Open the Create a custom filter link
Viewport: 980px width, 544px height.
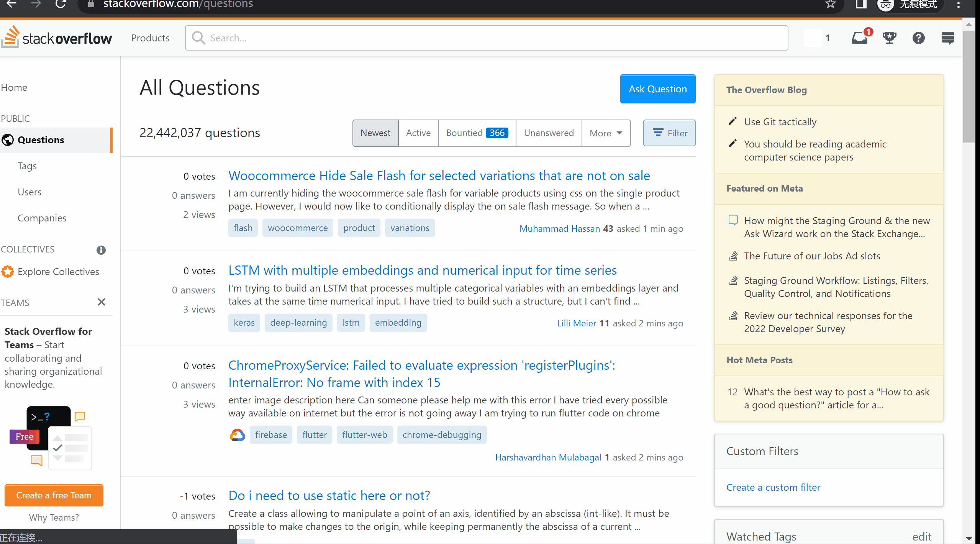click(773, 487)
